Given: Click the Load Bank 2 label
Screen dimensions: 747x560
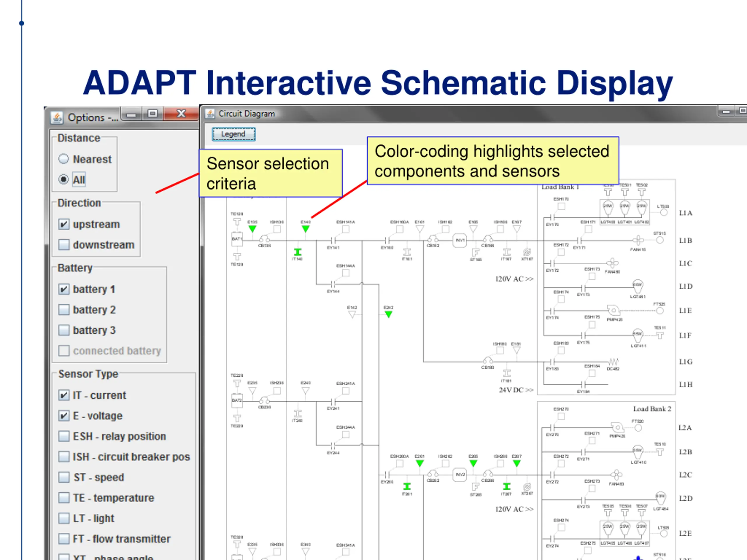Looking at the screenshot, I should 652,409.
